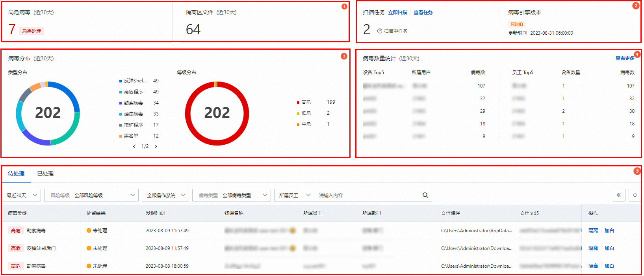Click 隔离 in the first 勒索病毒 11:57:49 row
This screenshot has height=276, width=644.
pyautogui.click(x=593, y=231)
